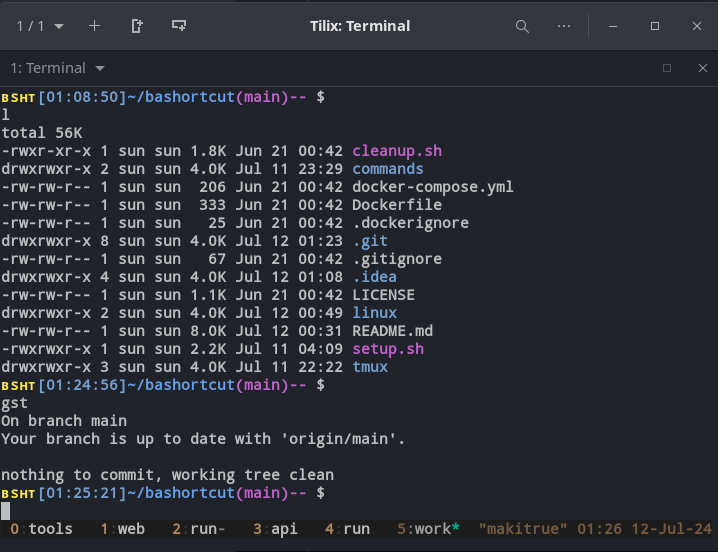
Task: Select tmux window "5:work*"
Action: 428,529
